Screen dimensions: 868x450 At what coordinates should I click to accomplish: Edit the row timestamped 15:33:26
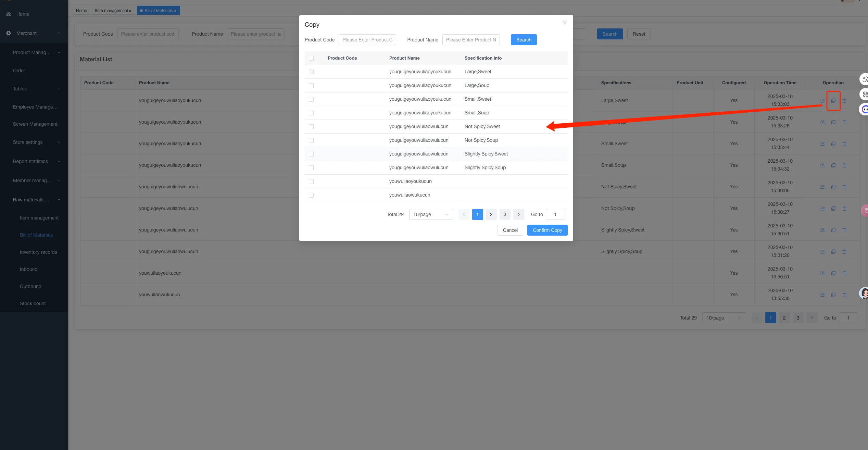click(x=822, y=122)
